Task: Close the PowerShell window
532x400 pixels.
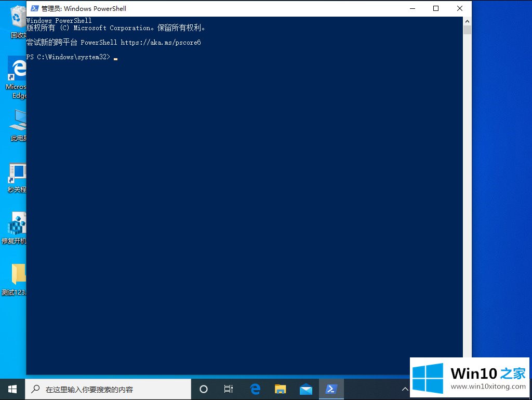Action: 460,8
